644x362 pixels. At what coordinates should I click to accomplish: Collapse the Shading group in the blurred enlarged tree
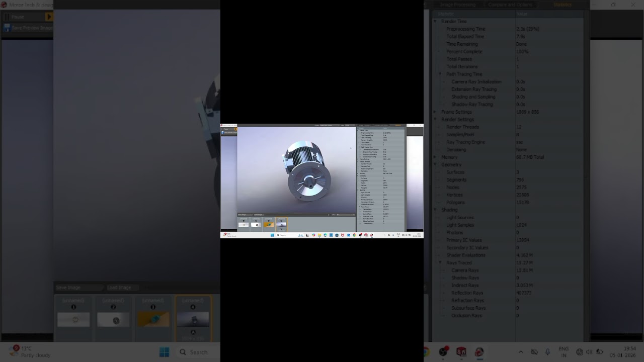click(435, 210)
